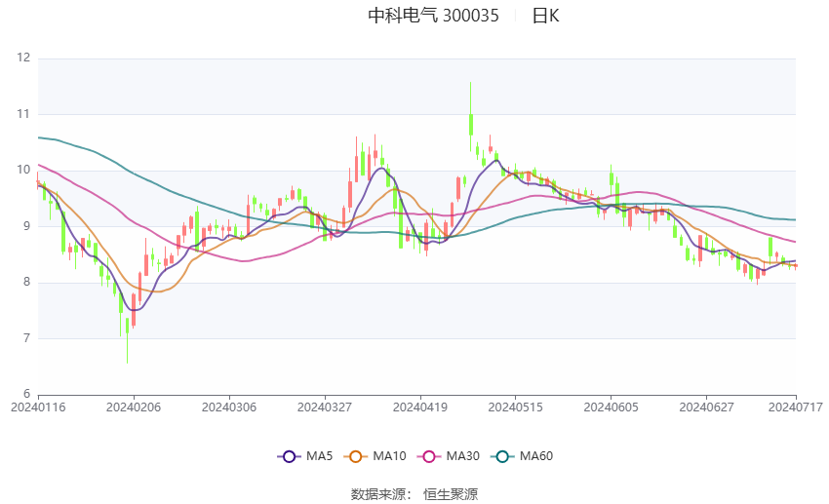This screenshot has width=829, height=504.
Task: Toggle the MA5 legend series
Action: (305, 456)
